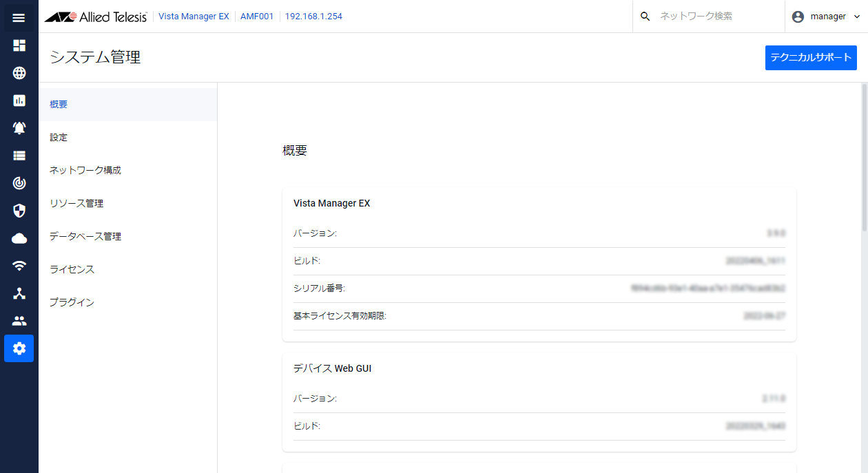
Task: Open ネットワーク構成 in side menu
Action: click(128, 171)
